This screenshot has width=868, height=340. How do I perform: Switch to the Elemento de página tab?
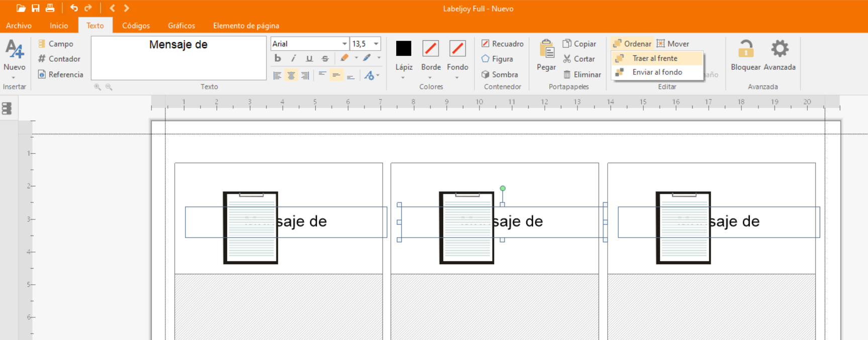pos(246,26)
